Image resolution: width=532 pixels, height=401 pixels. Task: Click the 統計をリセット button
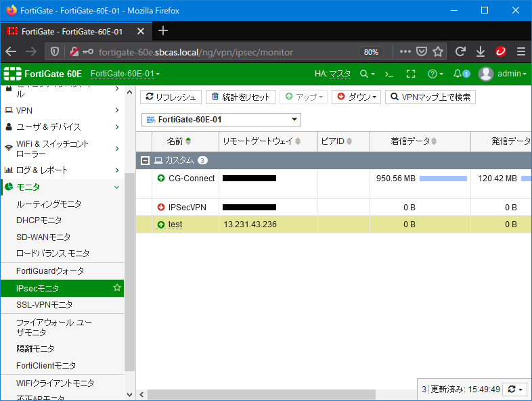[x=240, y=97]
